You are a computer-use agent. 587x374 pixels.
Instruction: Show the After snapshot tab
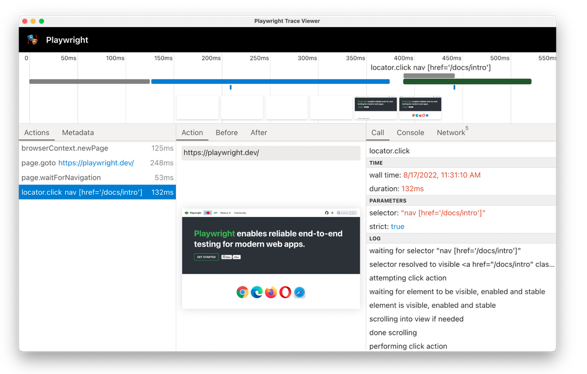tap(259, 133)
